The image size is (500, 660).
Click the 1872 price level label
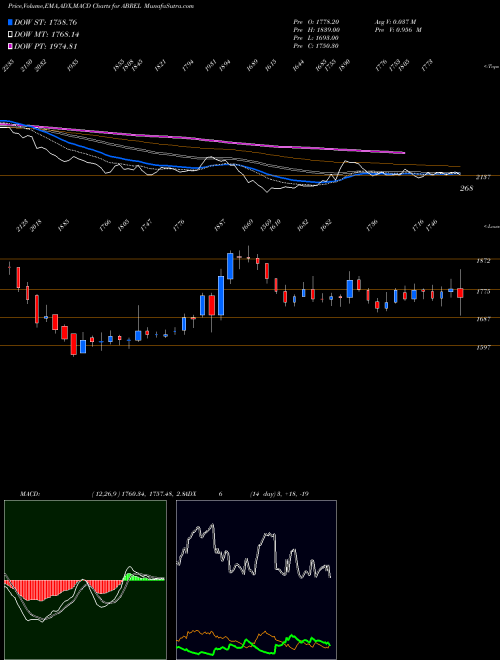click(483, 261)
